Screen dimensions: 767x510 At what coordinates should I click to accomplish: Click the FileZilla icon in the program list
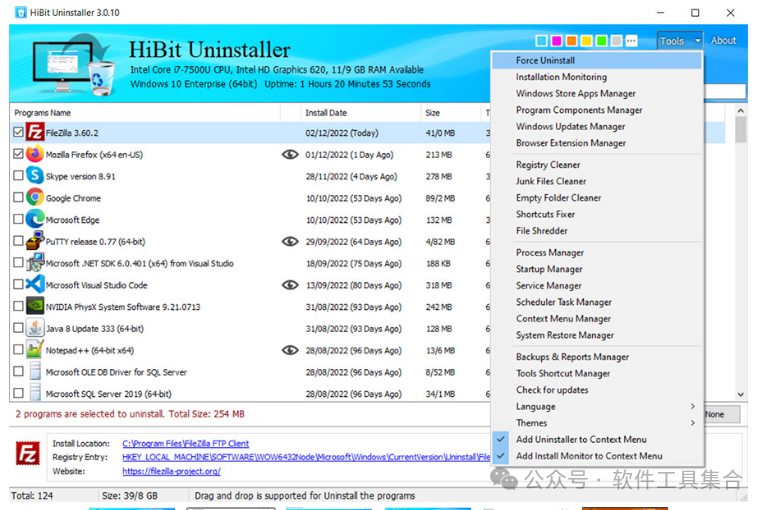(35, 133)
